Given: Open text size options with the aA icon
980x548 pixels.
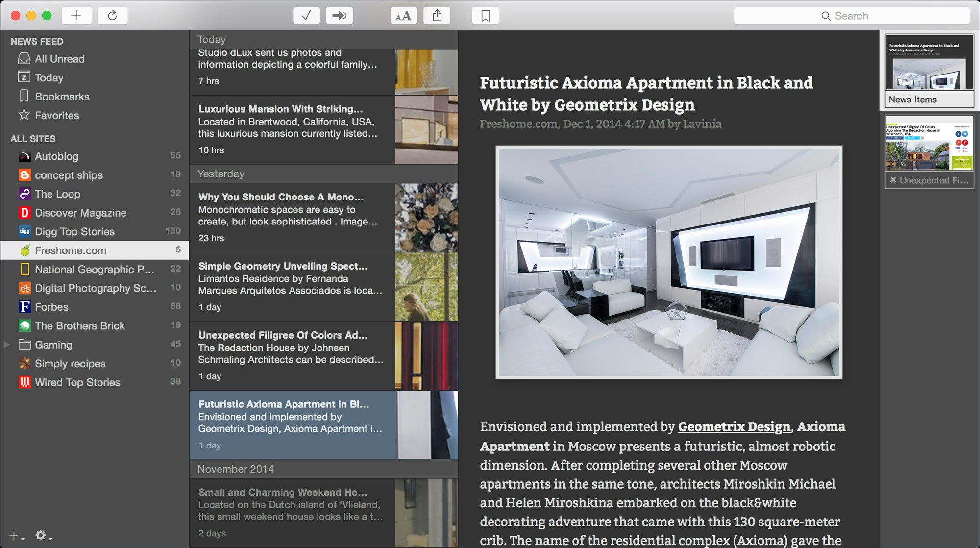Looking at the screenshot, I should tap(403, 15).
